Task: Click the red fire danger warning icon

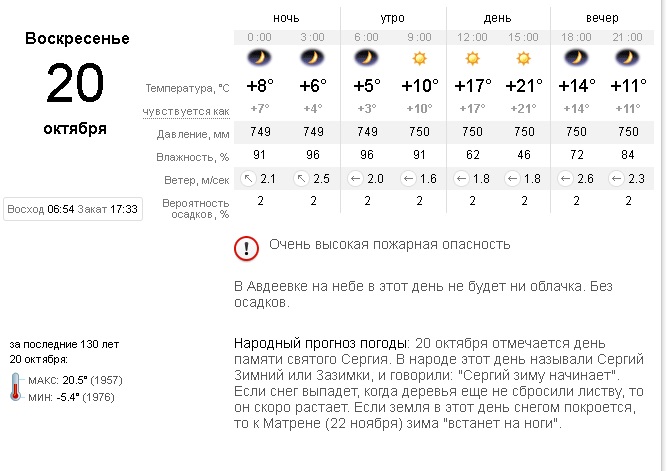Action: 245,247
